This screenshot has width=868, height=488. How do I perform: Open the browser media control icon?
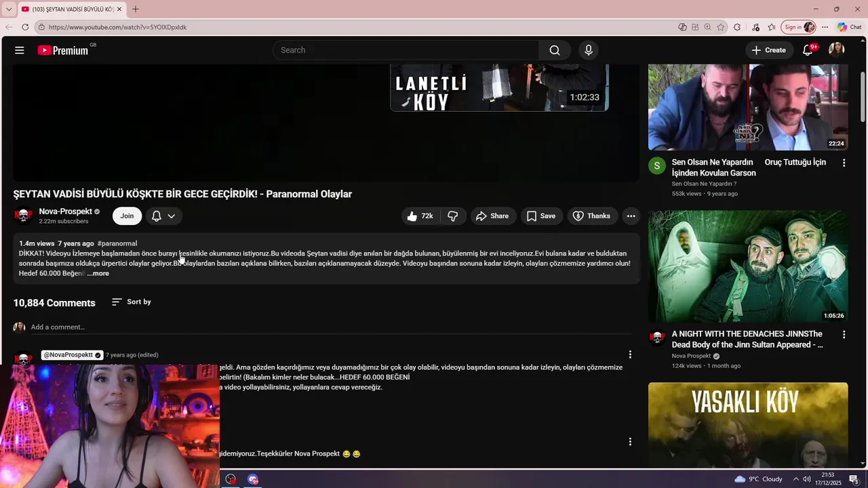pos(755,27)
